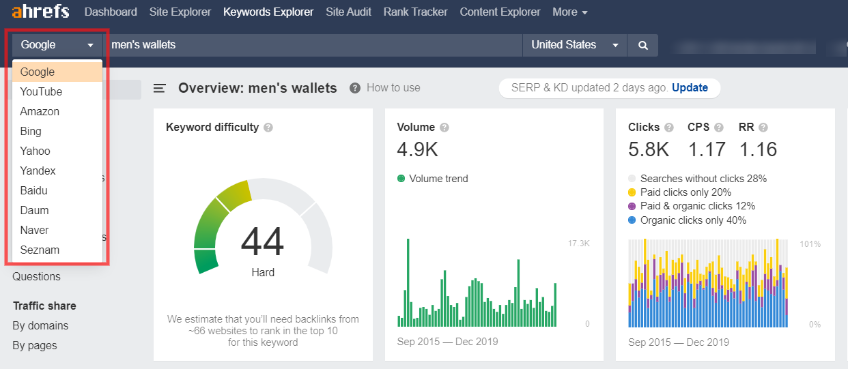Go to Dashboard
Image resolution: width=848 pixels, height=369 pixels.
111,12
